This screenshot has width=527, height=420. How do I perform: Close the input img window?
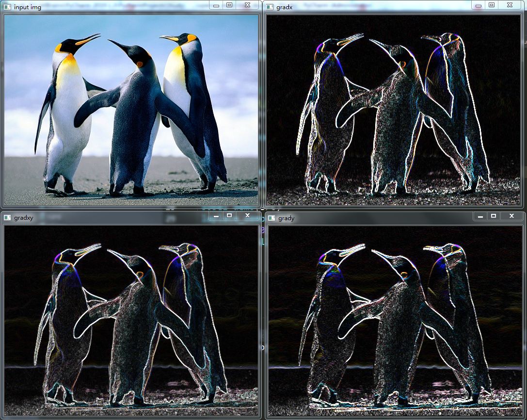[x=248, y=5]
